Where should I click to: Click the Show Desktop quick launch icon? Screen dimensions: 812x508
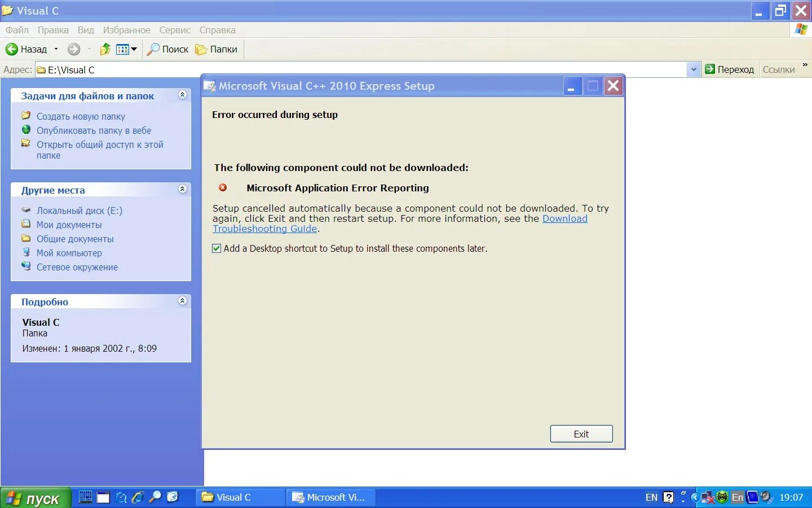click(103, 498)
